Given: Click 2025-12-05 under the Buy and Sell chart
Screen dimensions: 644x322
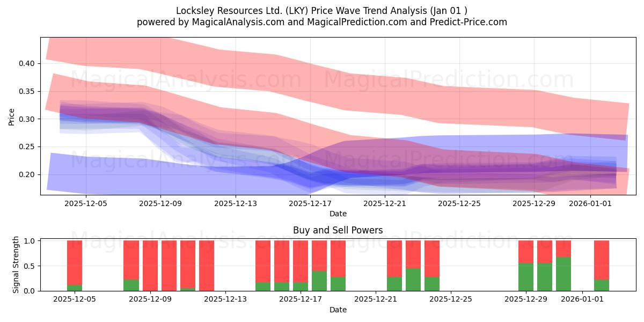Looking at the screenshot, I should point(75,299).
